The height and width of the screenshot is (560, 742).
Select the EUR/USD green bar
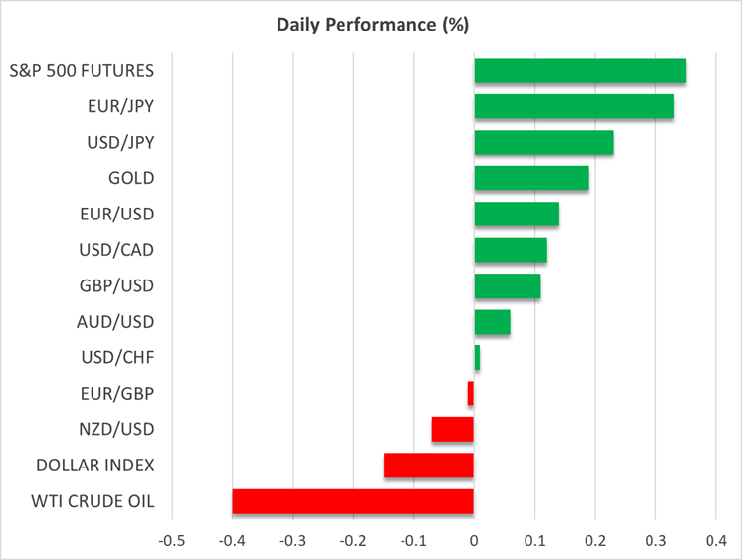[x=517, y=214]
